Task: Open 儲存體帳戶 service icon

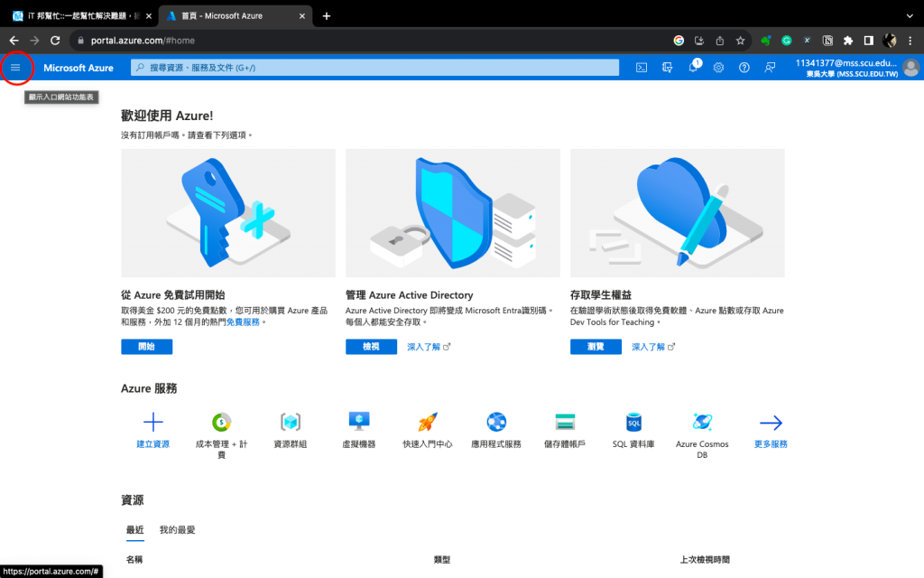Action: point(565,423)
